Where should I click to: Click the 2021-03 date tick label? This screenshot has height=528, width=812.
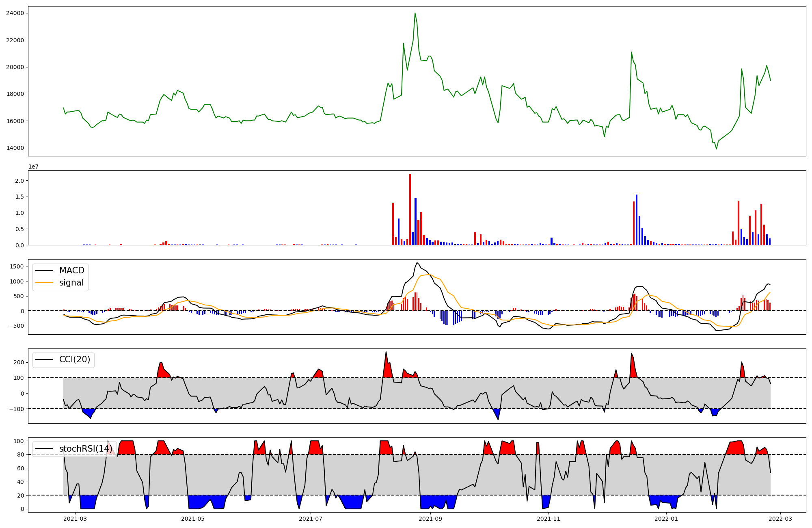(75, 519)
